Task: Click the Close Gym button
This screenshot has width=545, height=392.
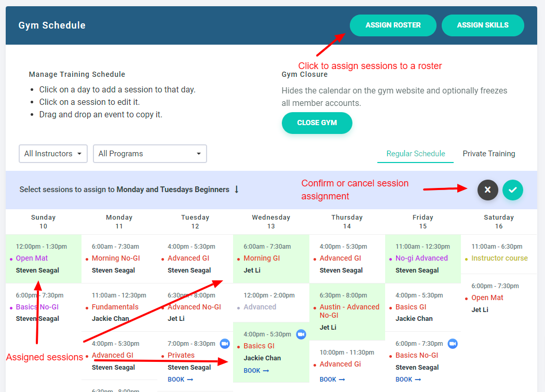Action: click(317, 123)
